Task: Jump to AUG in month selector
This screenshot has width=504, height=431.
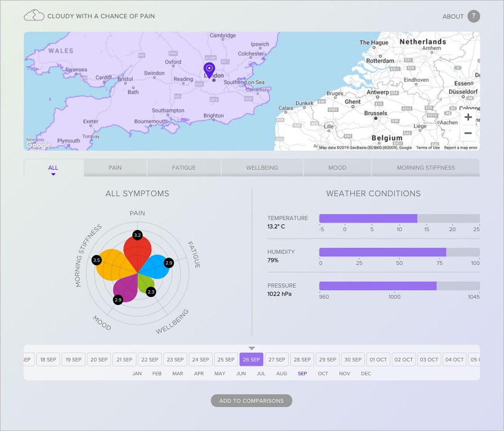Action: click(x=282, y=374)
